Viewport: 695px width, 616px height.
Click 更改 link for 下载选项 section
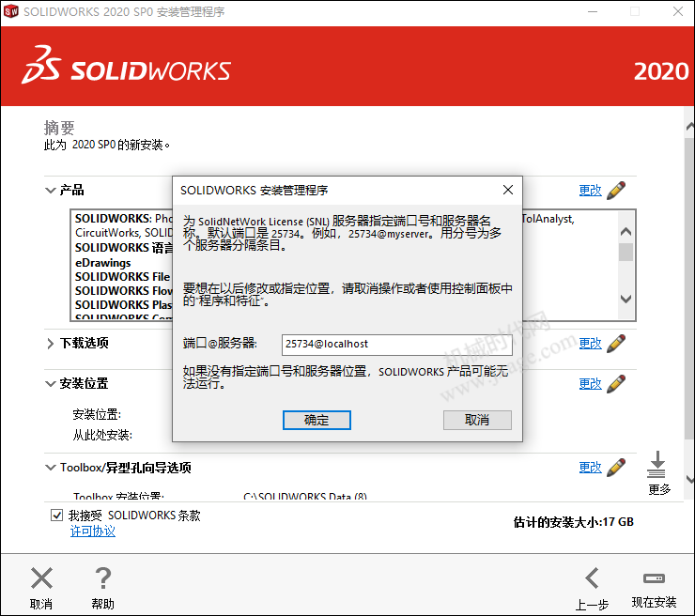(591, 344)
